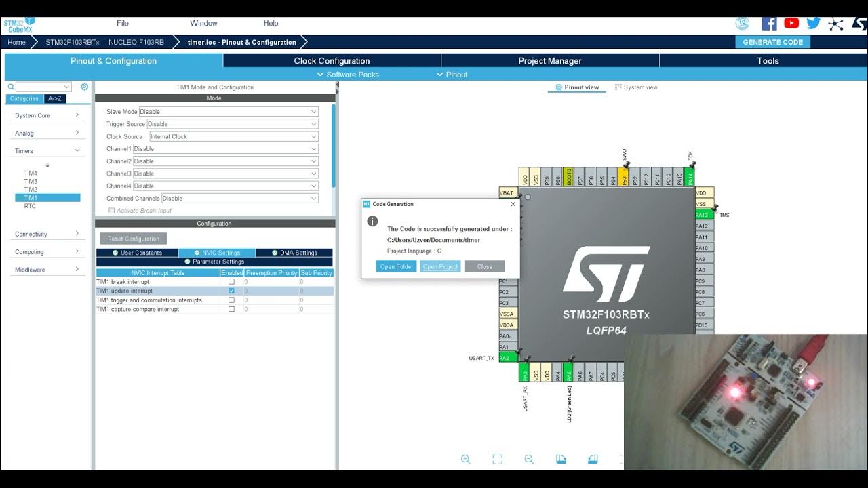The width and height of the screenshot is (868, 488).
Task: Click green pin PA14 on the chip
Action: (690, 177)
